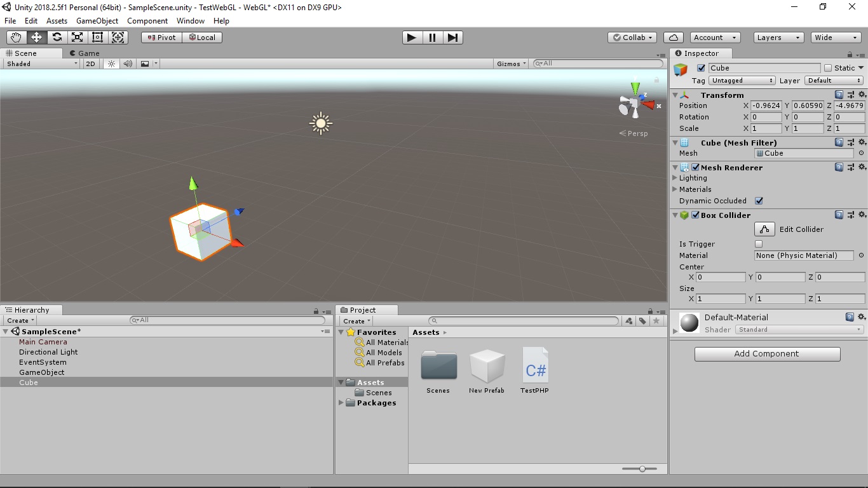The image size is (868, 488).
Task: Toggle the Pivot handle position button
Action: 161,37
